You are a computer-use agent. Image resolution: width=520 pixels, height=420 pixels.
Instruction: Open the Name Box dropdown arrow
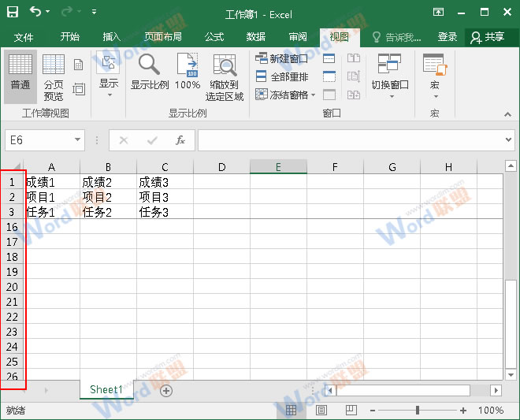77,139
